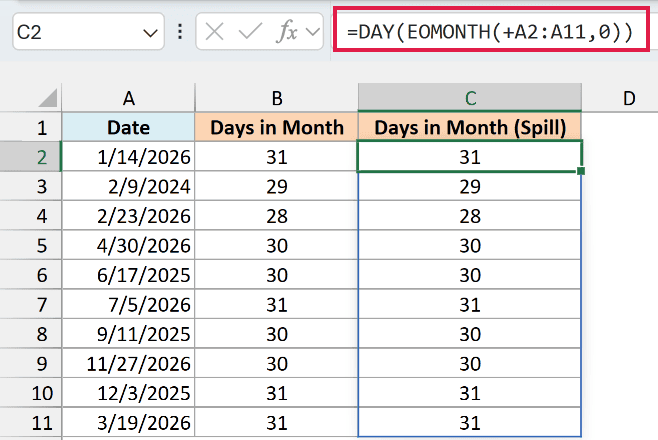Select the cell with date 2/23/2026
The height and width of the screenshot is (440, 658).
pos(128,216)
